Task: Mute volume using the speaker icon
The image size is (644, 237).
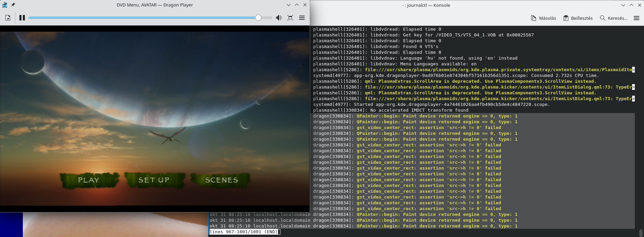Action: pyautogui.click(x=279, y=18)
